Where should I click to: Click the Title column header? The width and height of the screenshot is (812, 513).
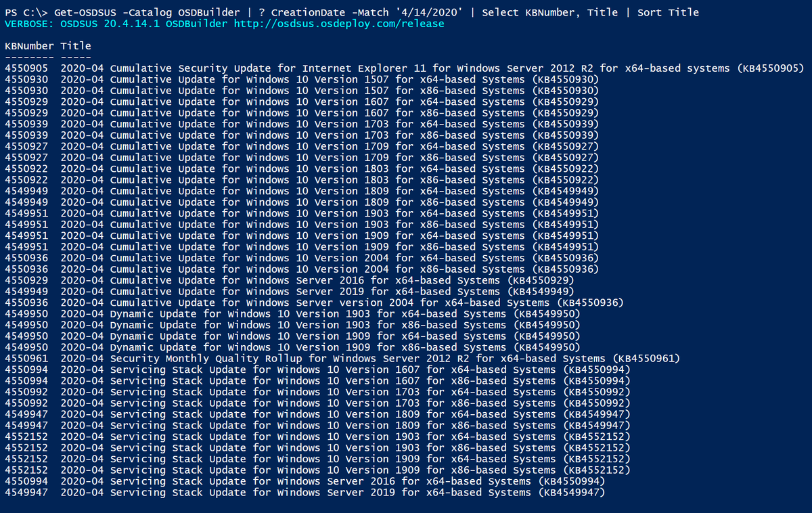tap(76, 46)
